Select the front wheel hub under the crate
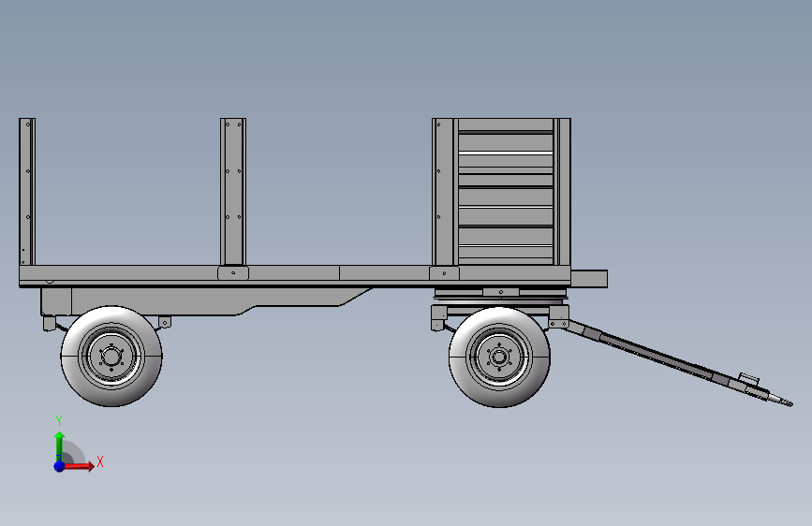 click(498, 357)
